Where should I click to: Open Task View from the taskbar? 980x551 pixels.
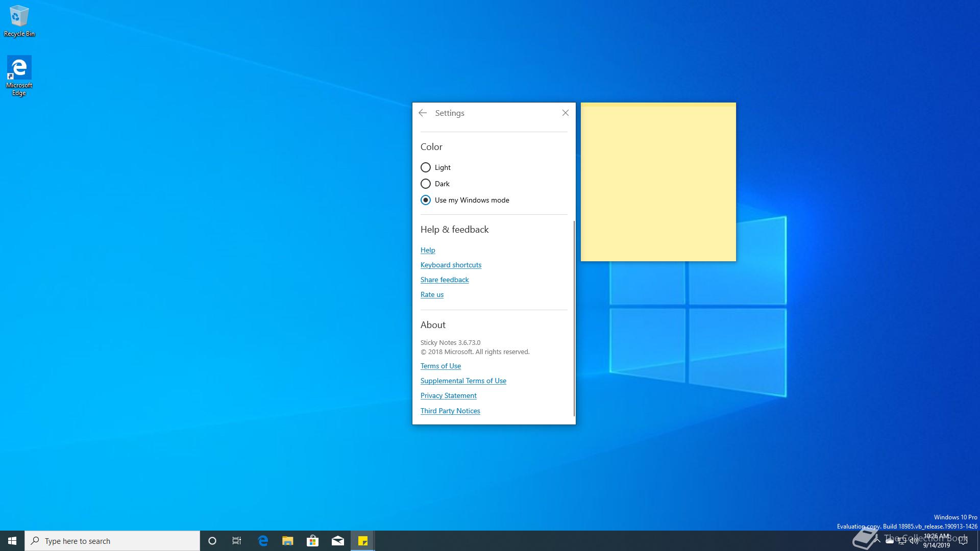tap(237, 541)
